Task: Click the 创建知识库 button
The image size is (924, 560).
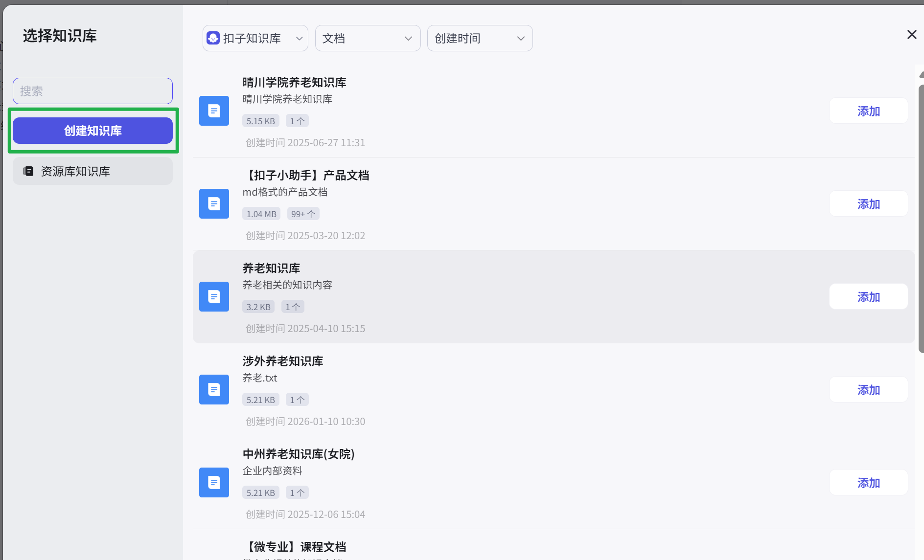Action: point(92,130)
